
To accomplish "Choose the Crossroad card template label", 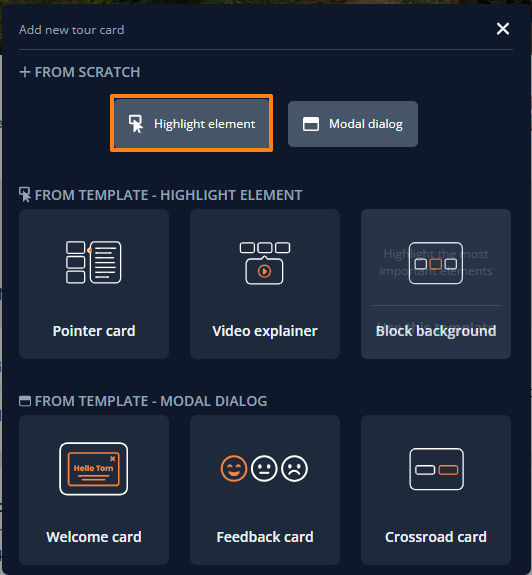I will click(x=436, y=537).
